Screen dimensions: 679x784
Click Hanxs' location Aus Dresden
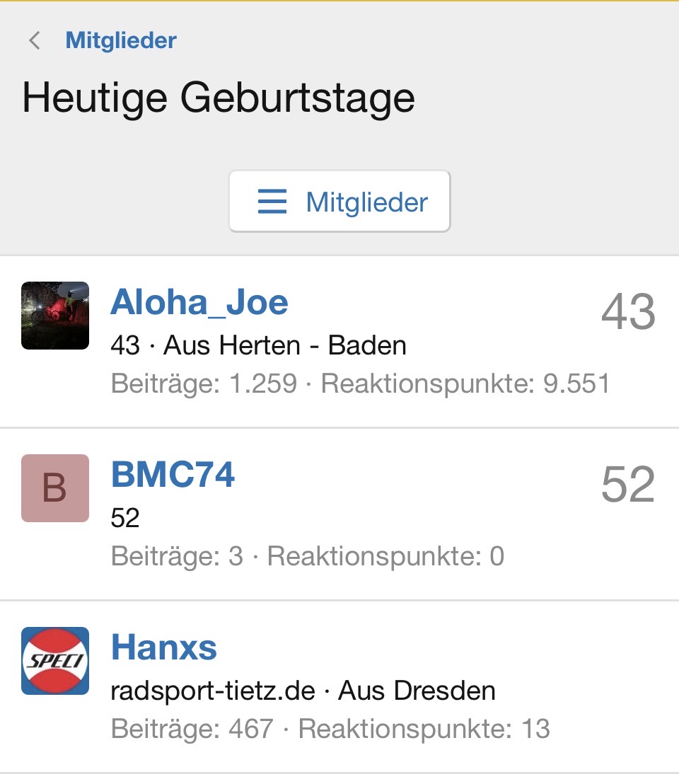(417, 691)
